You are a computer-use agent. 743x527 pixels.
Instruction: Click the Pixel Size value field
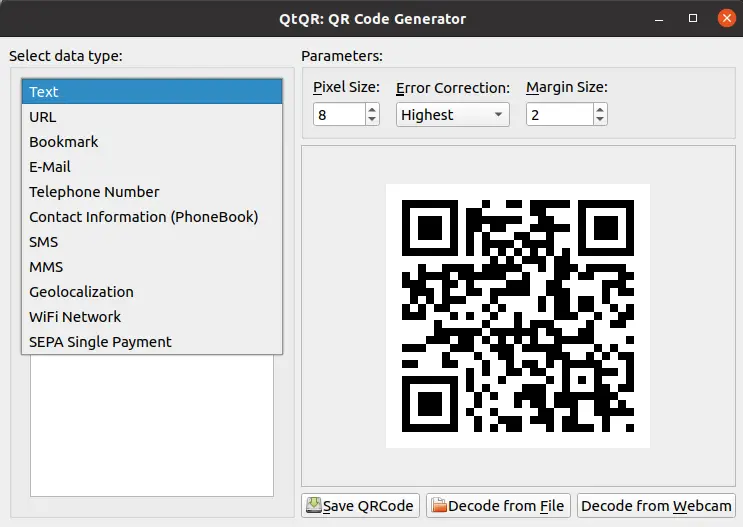[x=339, y=115]
